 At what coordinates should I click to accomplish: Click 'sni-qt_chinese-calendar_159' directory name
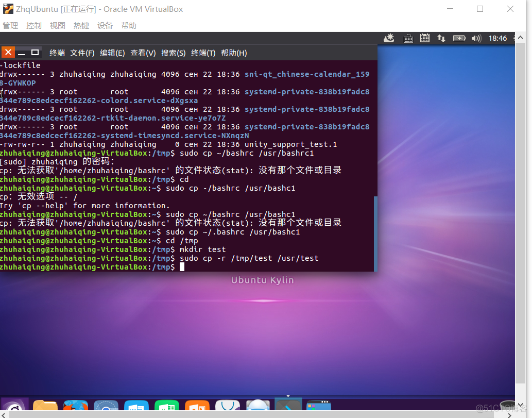tap(307, 74)
